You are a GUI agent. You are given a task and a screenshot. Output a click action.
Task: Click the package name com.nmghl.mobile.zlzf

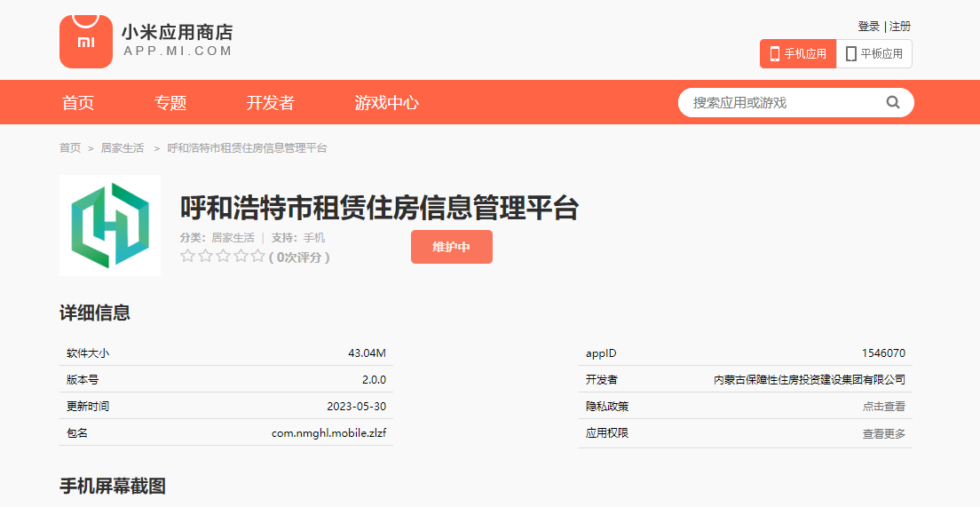point(328,432)
